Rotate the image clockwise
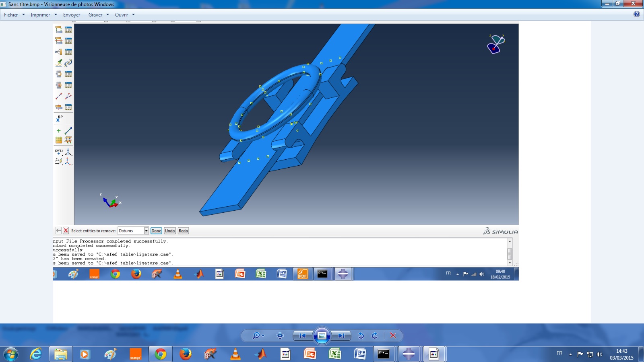 pyautogui.click(x=375, y=335)
